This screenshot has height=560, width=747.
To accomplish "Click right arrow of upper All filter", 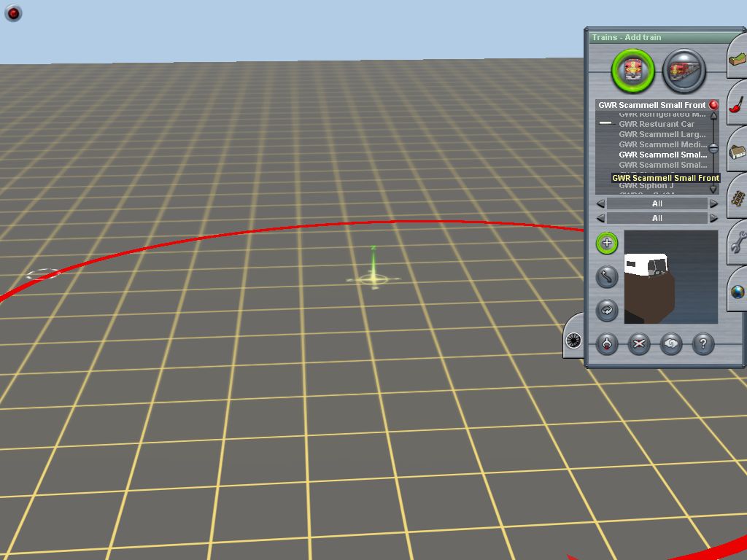I will 713,203.
